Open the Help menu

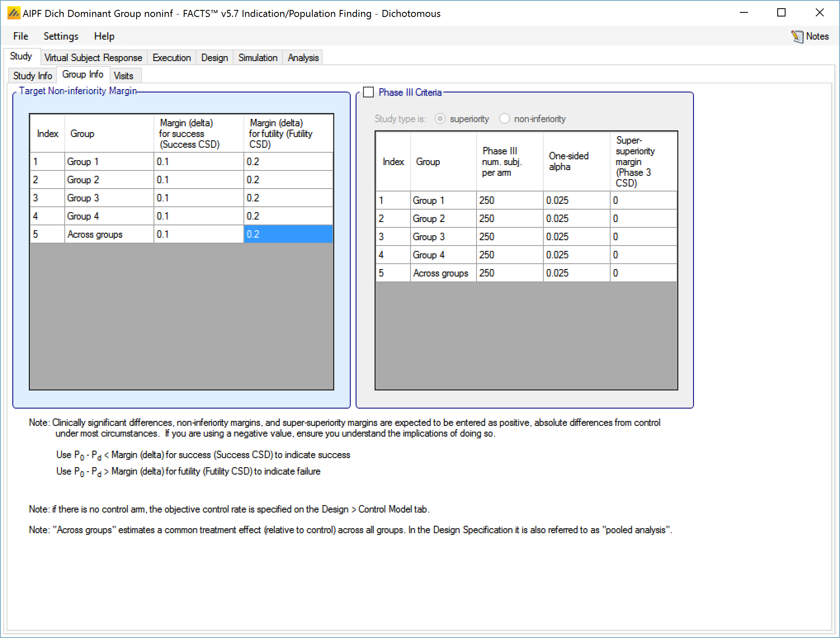pyautogui.click(x=104, y=36)
